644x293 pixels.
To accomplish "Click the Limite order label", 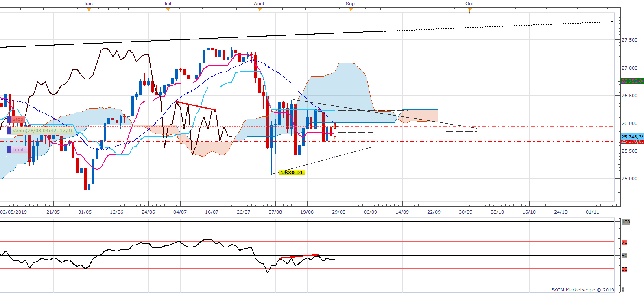I will 19,150.
